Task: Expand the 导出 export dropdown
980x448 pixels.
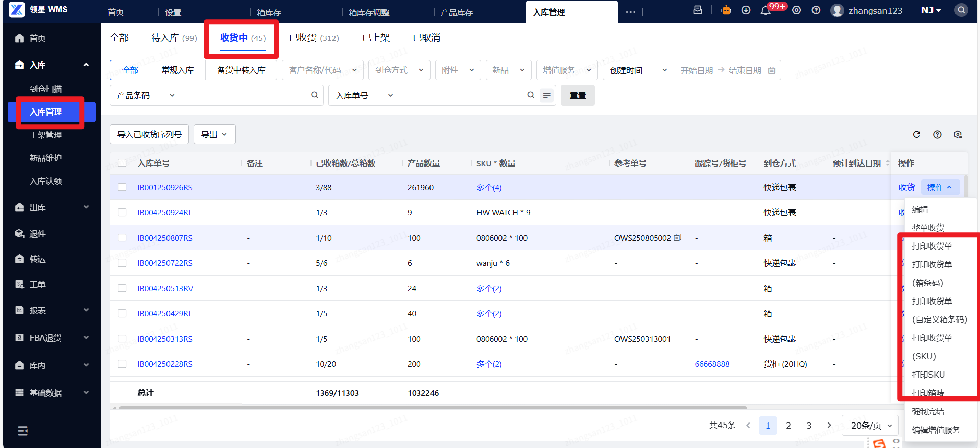Action: coord(214,134)
